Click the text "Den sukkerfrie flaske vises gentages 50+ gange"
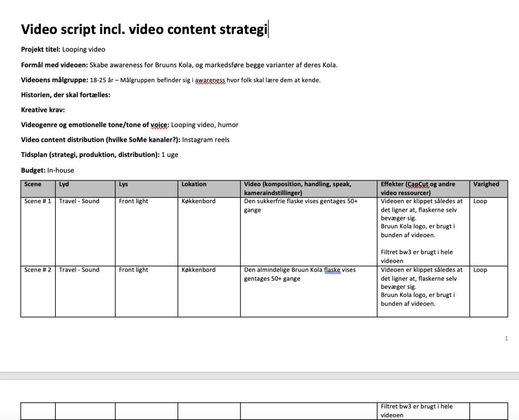 coord(301,206)
